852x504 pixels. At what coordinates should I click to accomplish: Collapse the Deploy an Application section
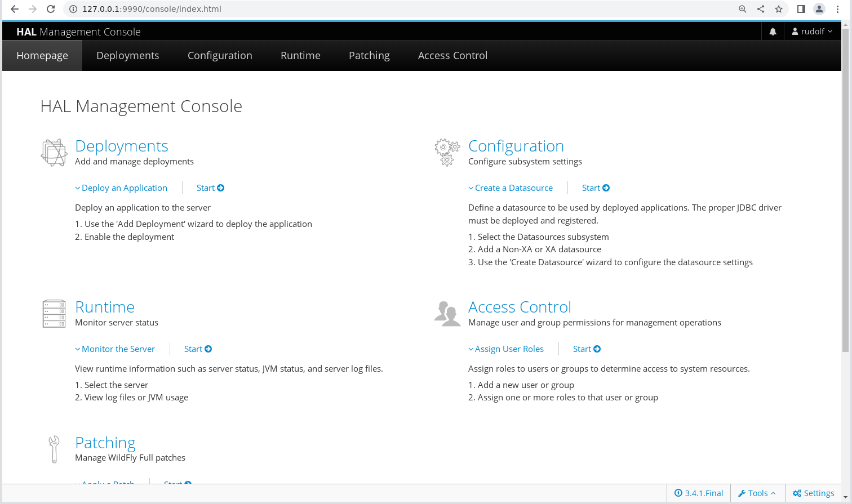click(x=121, y=188)
